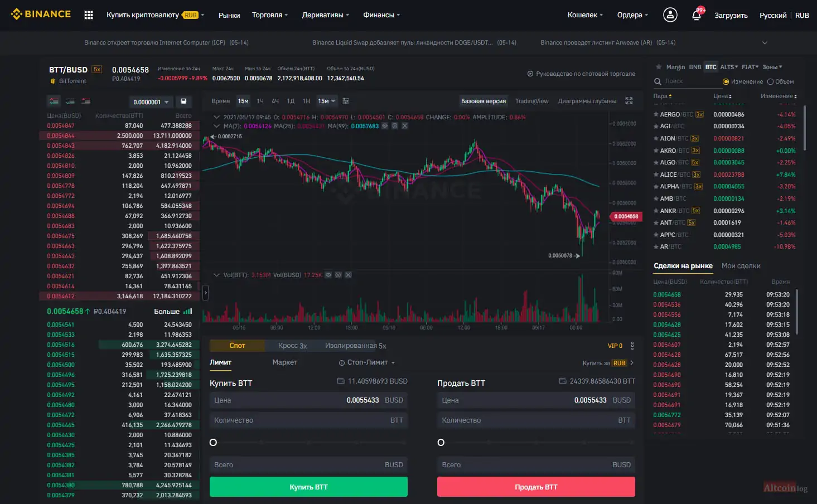Remove the Vol indicator from chart

348,275
